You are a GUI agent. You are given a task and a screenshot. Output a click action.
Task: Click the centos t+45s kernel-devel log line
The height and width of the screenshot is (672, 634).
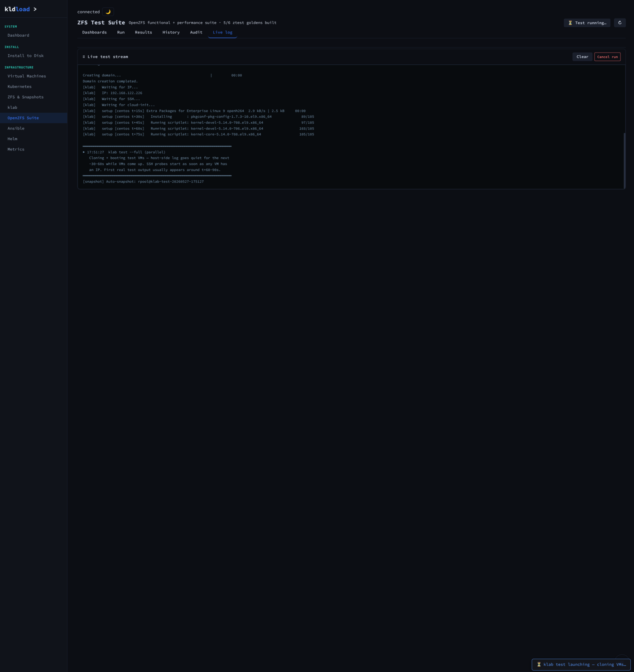click(198, 122)
